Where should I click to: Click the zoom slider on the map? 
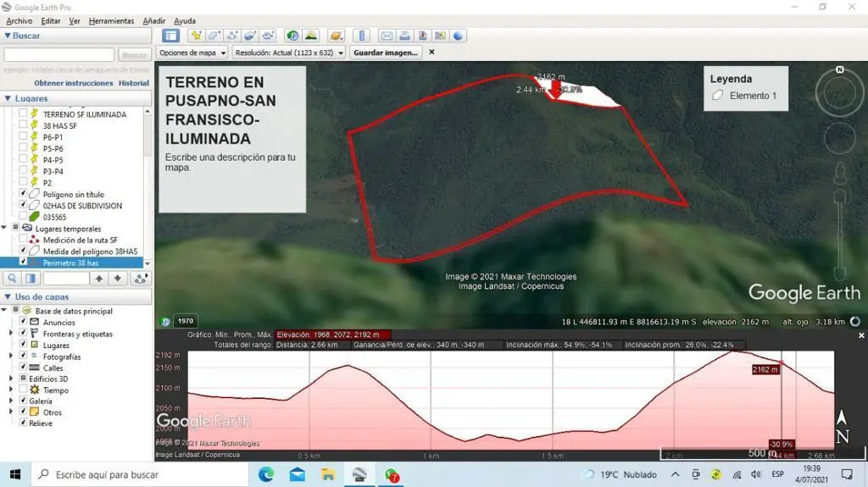pos(840,235)
